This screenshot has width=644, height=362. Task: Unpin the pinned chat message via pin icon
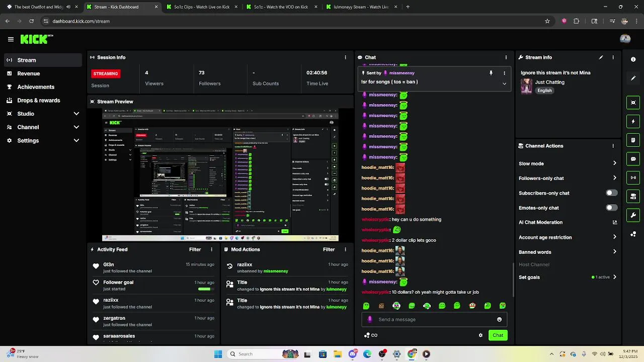point(491,73)
